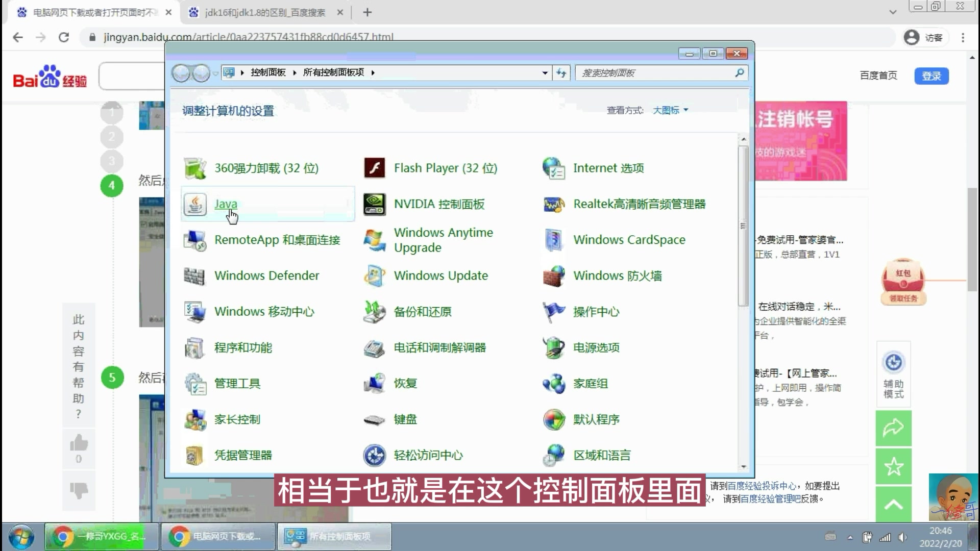Click control panel back navigation button
The width and height of the screenshot is (980, 551).
coord(181,73)
